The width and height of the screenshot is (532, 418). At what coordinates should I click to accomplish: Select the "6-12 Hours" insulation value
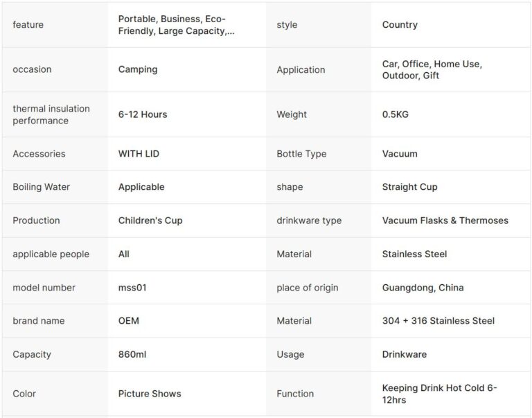[143, 114]
